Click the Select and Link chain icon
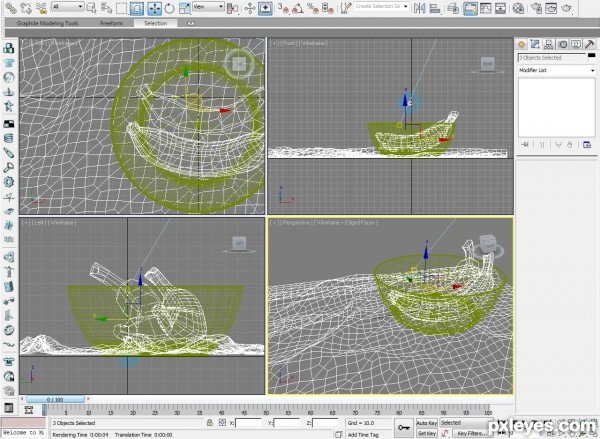Screen dimensions: 600x439 (x=10, y=8)
